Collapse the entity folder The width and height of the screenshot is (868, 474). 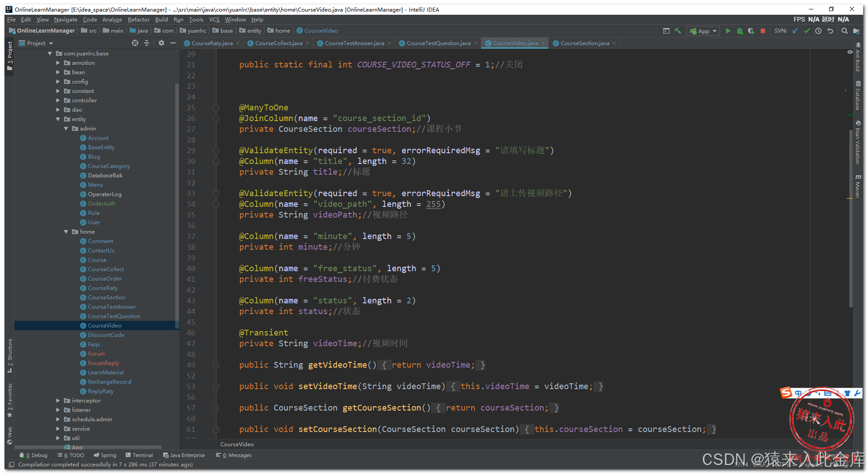tap(58, 119)
